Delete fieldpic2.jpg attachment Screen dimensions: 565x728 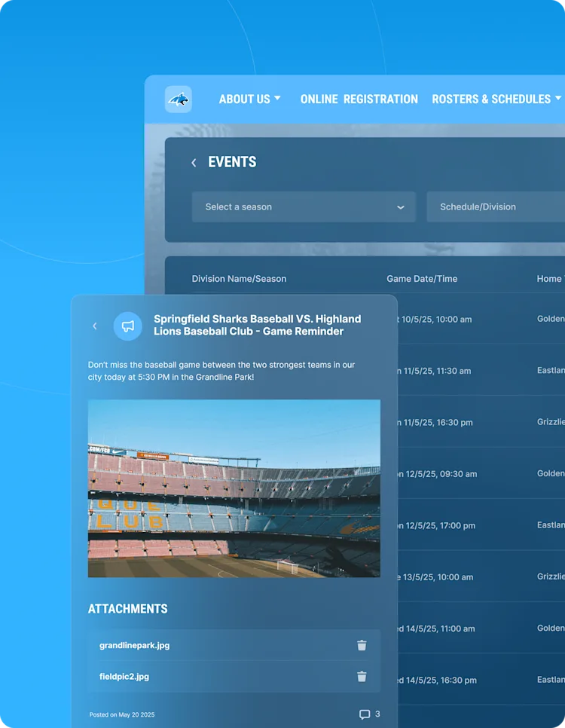click(x=362, y=677)
